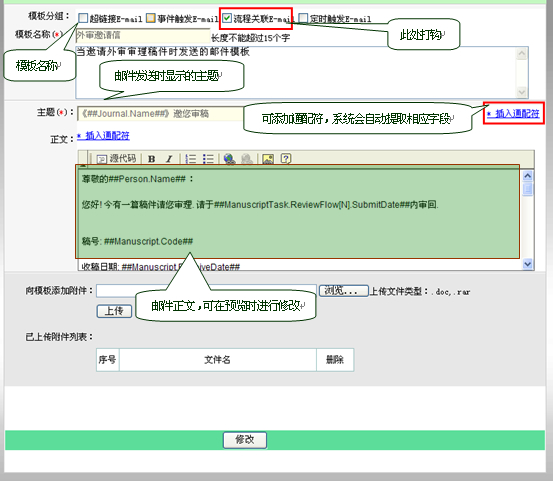553x481 pixels.
Task: Open the editor help icon
Action: point(286,159)
